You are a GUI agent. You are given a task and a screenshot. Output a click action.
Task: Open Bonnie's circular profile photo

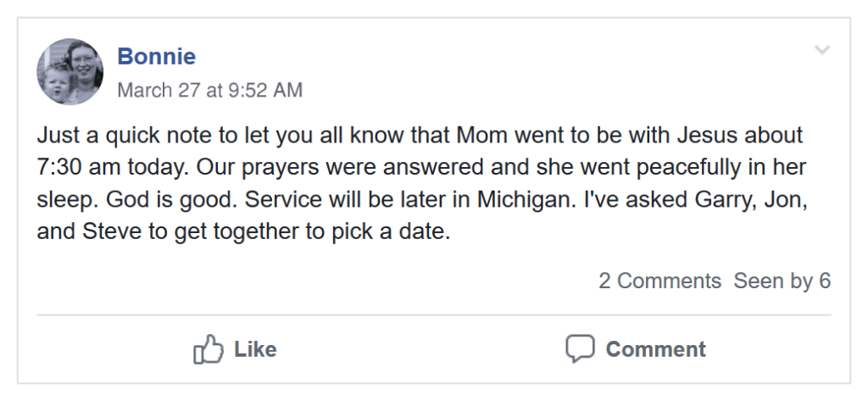(x=70, y=71)
